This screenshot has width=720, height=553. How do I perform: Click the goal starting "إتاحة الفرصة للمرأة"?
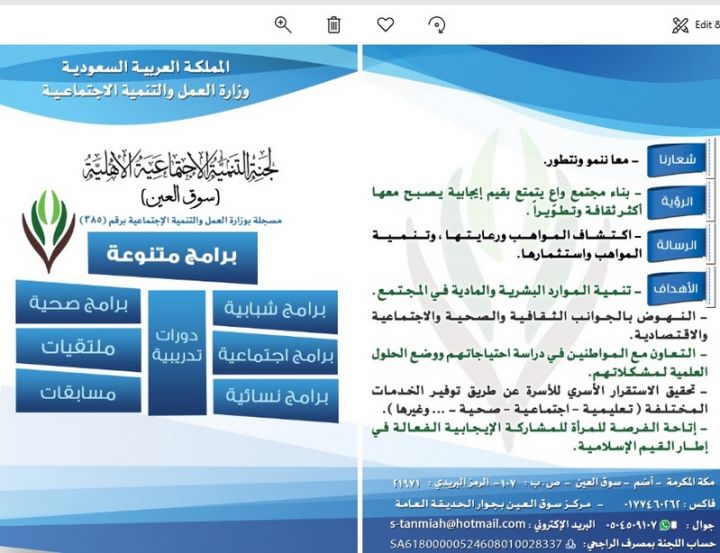[x=540, y=436]
